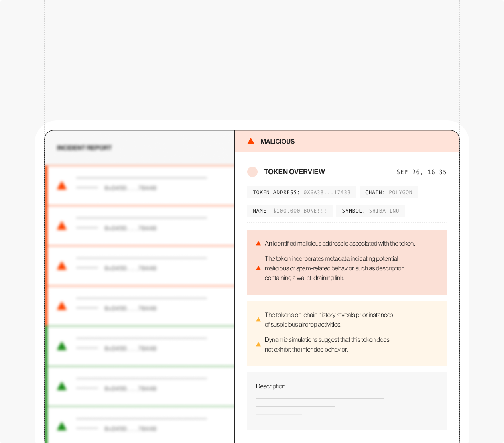The width and height of the screenshot is (504, 443).
Task: Click the Token Overview heading
Action: click(x=294, y=172)
